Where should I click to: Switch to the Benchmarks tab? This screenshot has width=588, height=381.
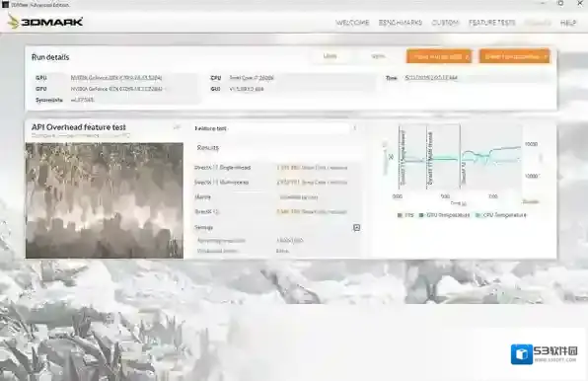click(401, 23)
